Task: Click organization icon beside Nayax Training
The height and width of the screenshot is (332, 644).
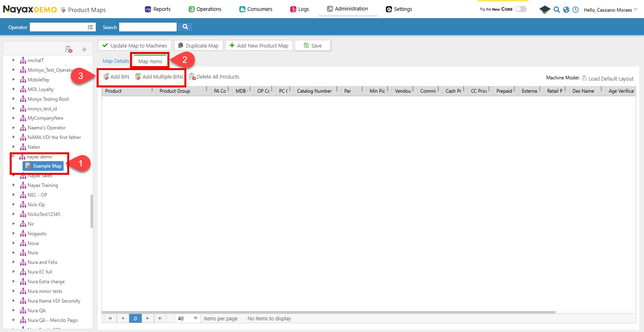Action: point(23,185)
